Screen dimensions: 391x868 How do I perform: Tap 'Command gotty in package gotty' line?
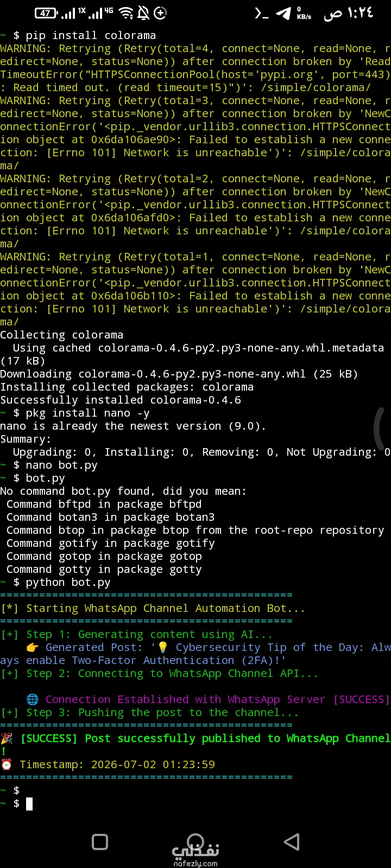104,569
